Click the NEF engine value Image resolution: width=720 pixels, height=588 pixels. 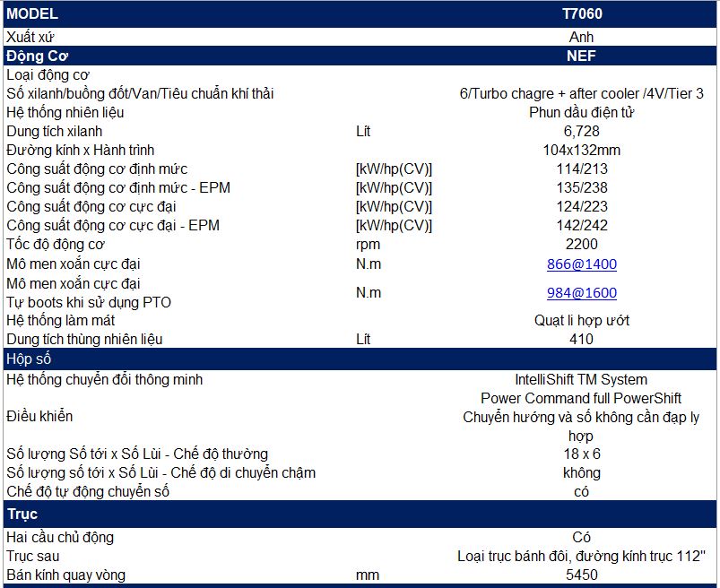tap(581, 56)
